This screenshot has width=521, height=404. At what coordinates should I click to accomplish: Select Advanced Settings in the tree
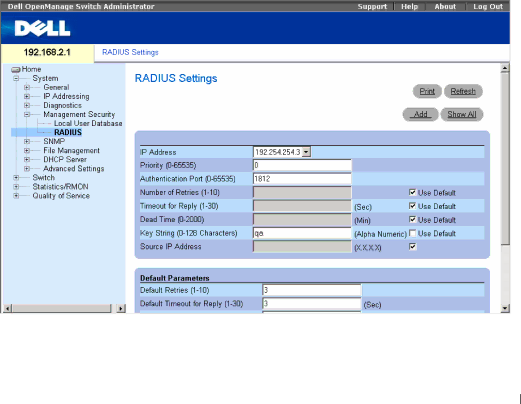coord(74,168)
